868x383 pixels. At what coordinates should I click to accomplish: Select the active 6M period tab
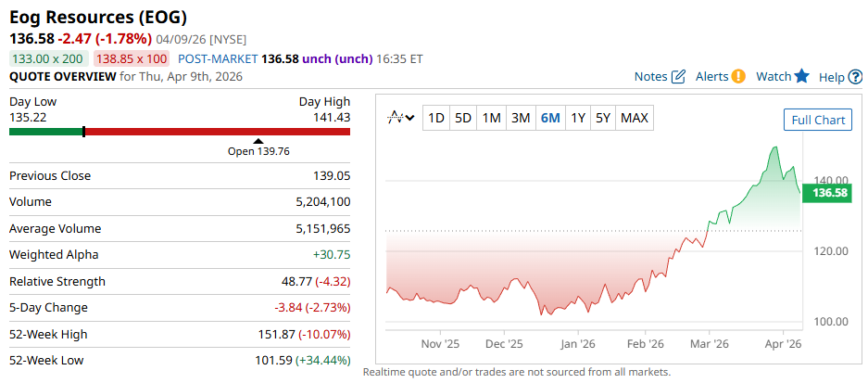[x=550, y=118]
